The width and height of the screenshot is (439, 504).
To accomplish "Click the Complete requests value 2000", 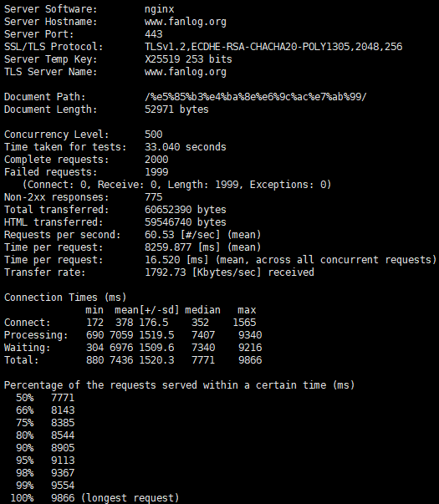I will point(156,160).
